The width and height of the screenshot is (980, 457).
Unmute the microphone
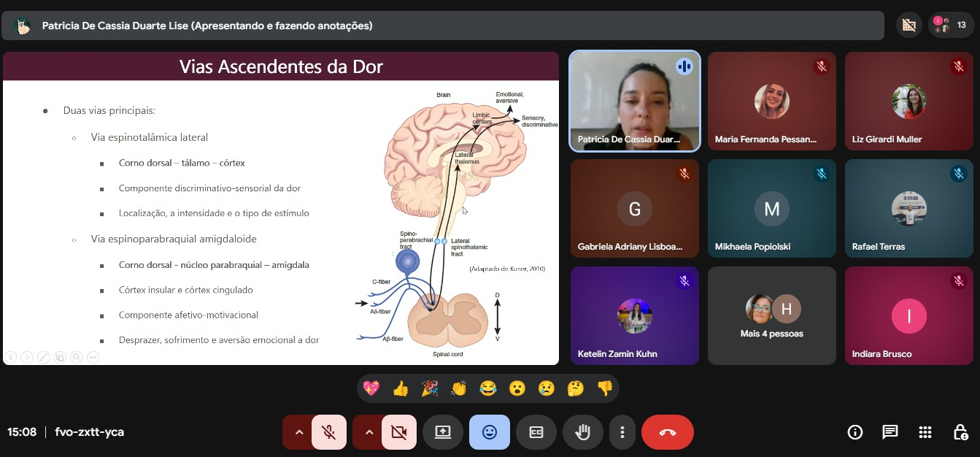pyautogui.click(x=329, y=432)
